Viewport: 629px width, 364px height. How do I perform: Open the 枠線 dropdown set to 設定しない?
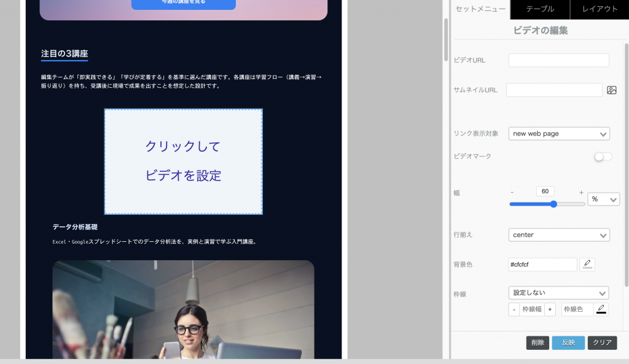[559, 293]
